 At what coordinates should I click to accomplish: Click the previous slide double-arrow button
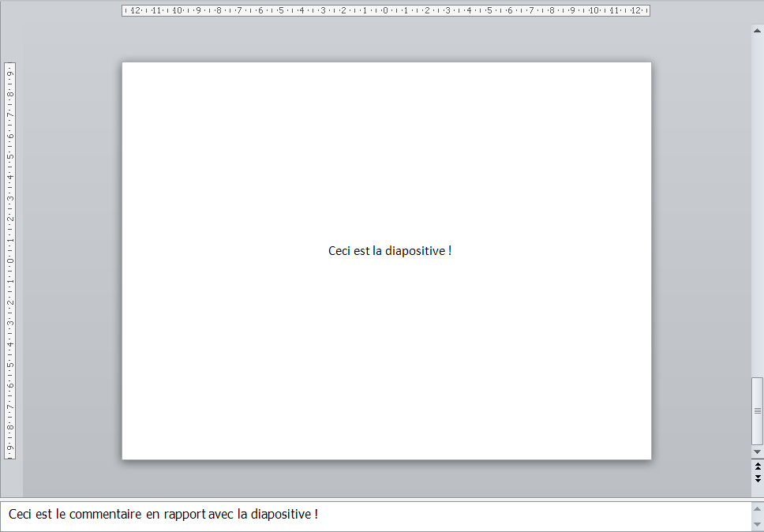[758, 466]
